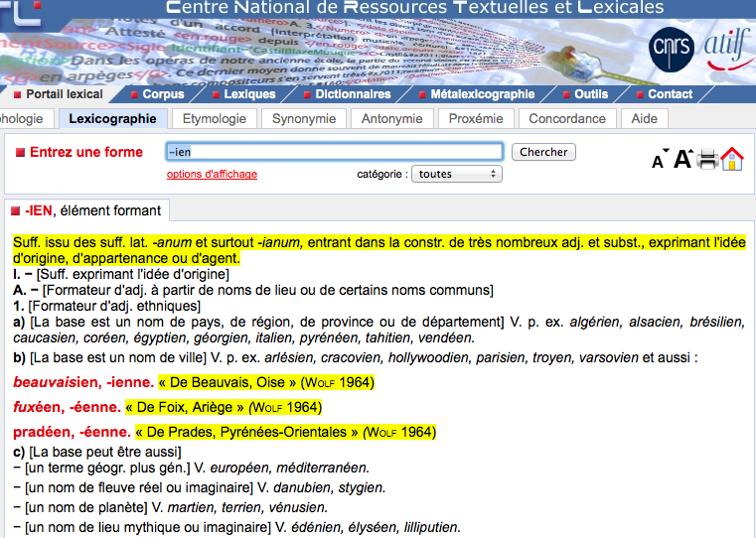Click the printer icon
The height and width of the screenshot is (538, 756).
[x=707, y=159]
